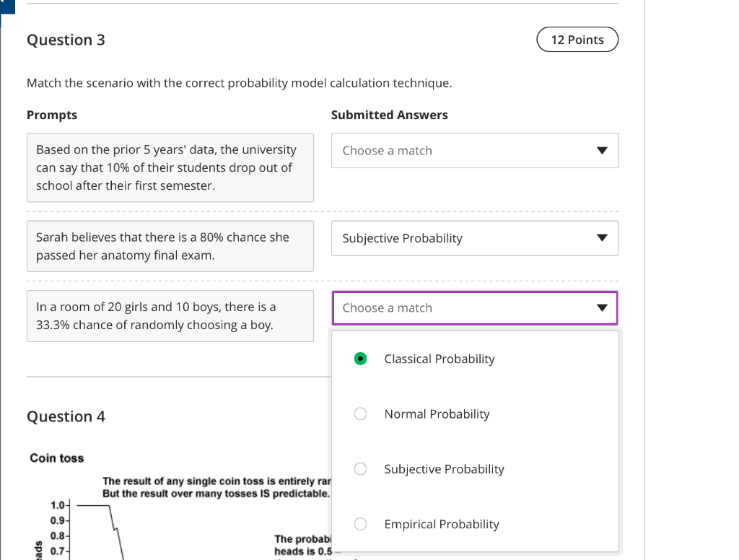Click the coin toss chart caption text
739x560 pixels.
click(x=217, y=487)
